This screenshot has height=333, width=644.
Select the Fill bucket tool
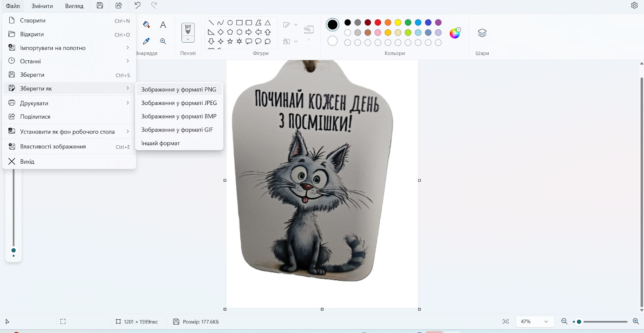click(x=147, y=25)
